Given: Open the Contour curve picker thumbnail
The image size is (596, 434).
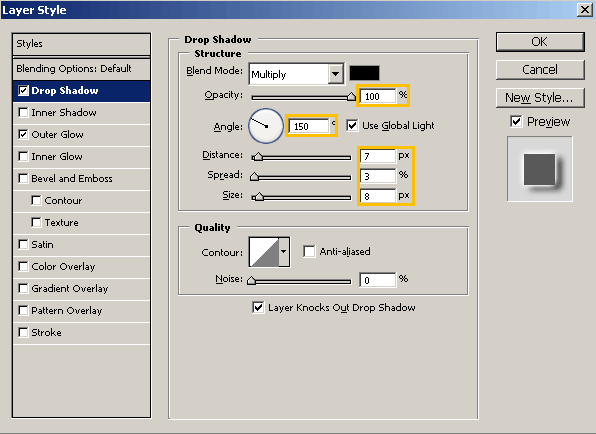Looking at the screenshot, I should tap(264, 252).
